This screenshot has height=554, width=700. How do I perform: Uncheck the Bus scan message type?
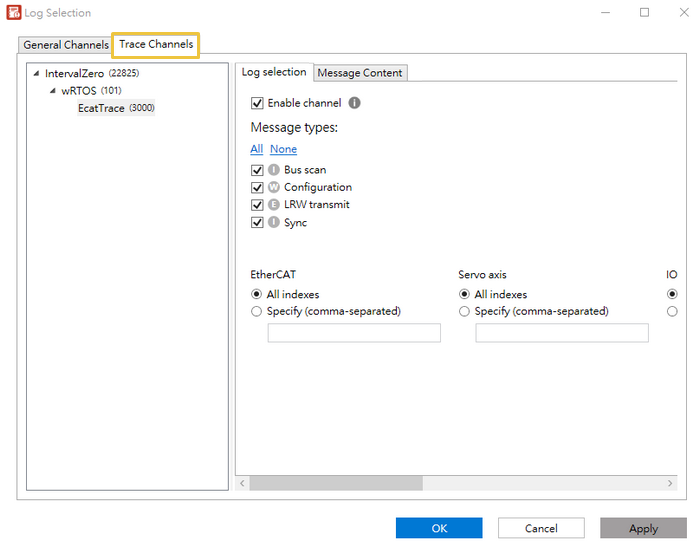pyautogui.click(x=257, y=170)
